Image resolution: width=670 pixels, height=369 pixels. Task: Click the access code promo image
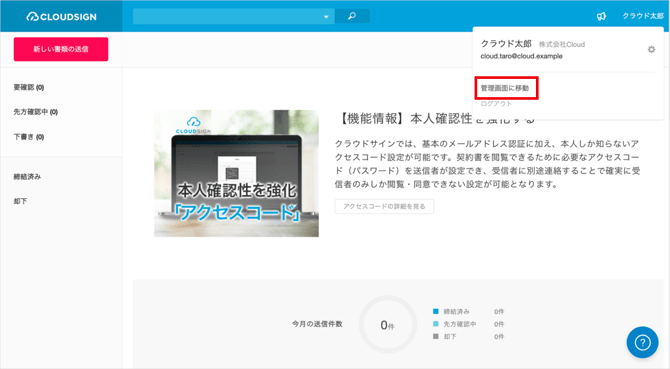[236, 173]
